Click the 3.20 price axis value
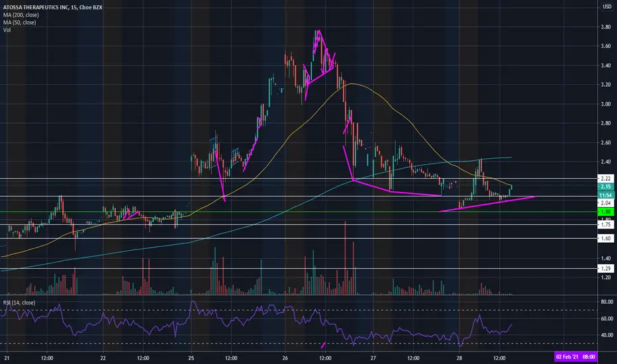Image resolution: width=617 pixels, height=364 pixels. (606, 85)
